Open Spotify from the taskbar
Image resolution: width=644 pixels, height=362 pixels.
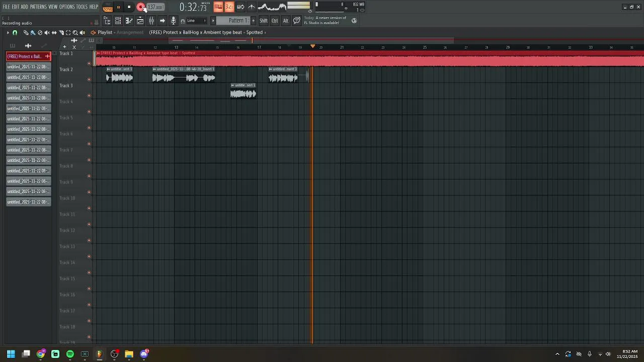[70, 354]
